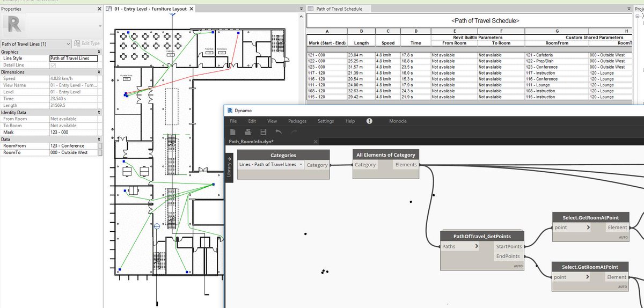Click the Save icon in Dynamo toolbar
Screen dimensions: 644x308
(x=263, y=131)
